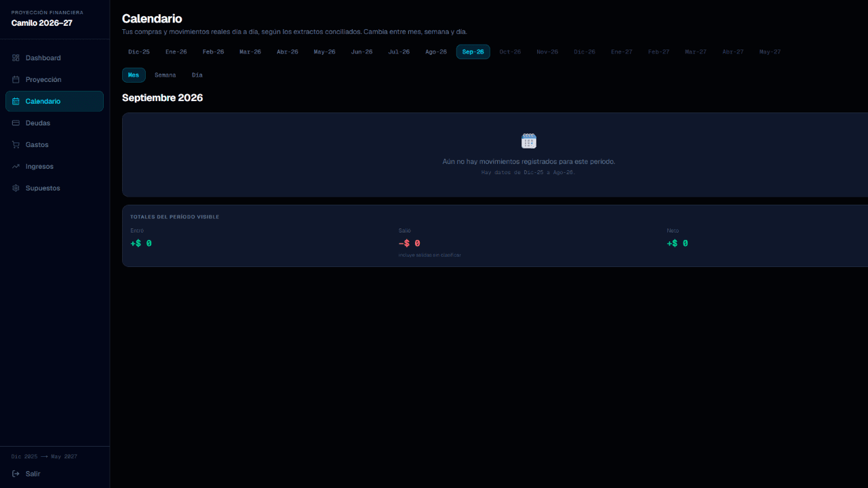Choose the Abr-26 month tab
Viewport: 868px width, 488px height.
(x=288, y=52)
